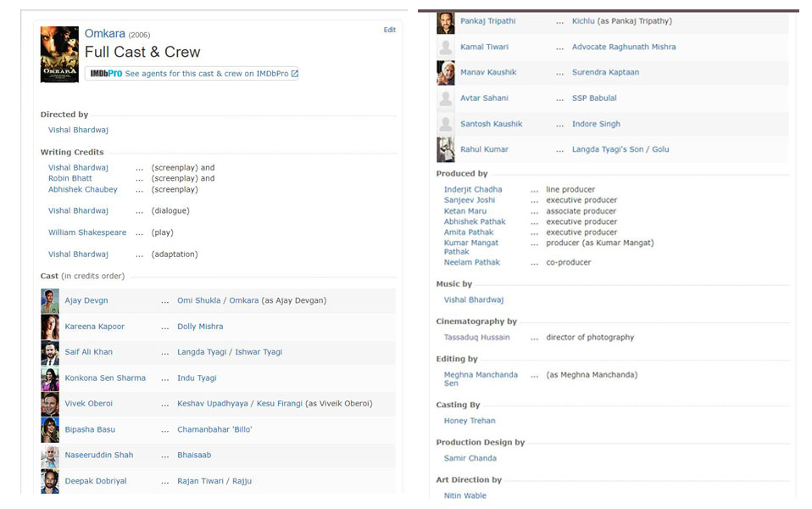
Task: Open Pankaj Tripathi's photo thumbnail
Action: (445, 22)
